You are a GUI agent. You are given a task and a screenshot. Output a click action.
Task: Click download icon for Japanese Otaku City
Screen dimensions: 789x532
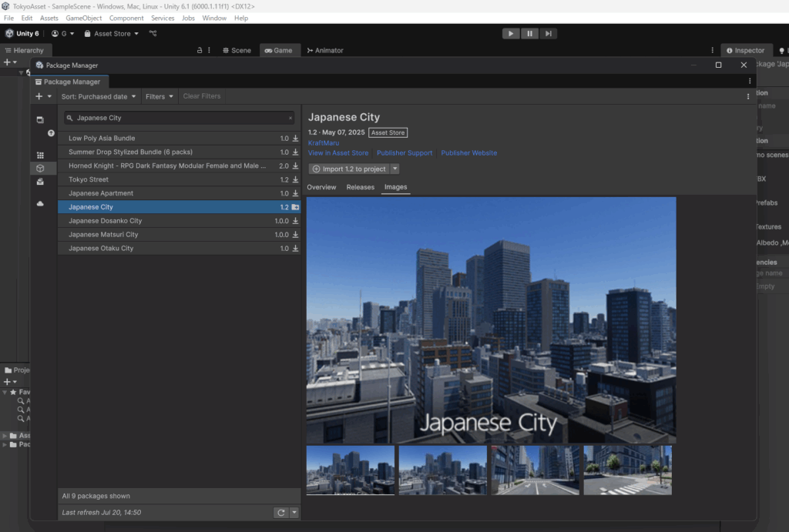pos(295,249)
